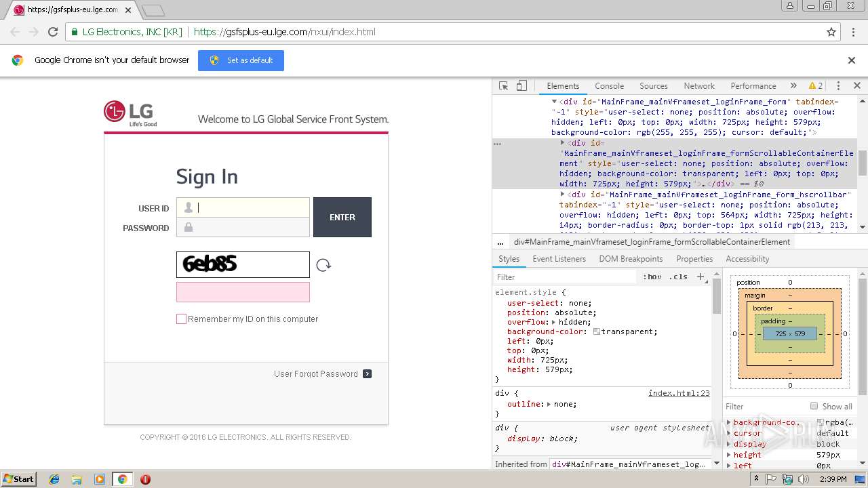Click the breadcrumb ellipsis in DevTools
Viewport: 868px width, 488px height.
pyautogui.click(x=500, y=242)
